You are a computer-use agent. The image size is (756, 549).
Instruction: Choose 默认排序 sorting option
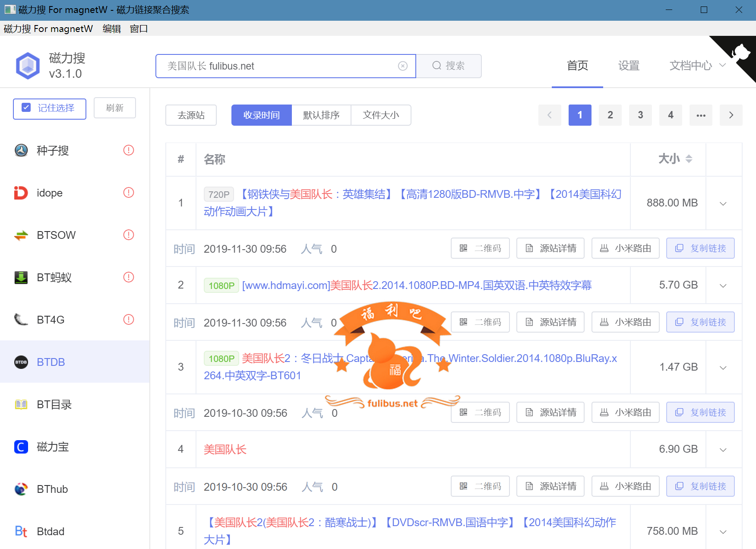click(x=321, y=115)
